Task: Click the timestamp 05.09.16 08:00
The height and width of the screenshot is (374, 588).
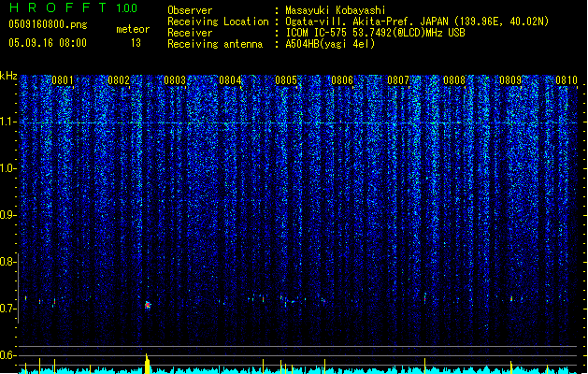Action: [48, 43]
